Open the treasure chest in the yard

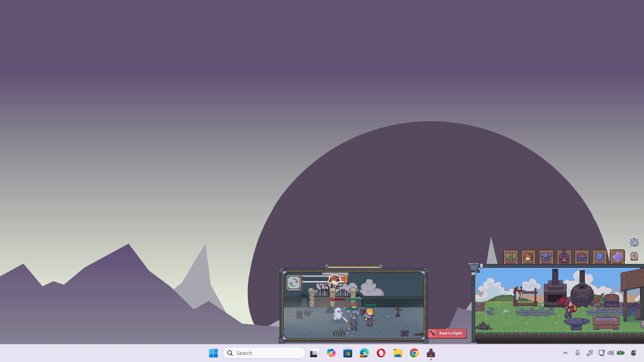[x=611, y=300]
